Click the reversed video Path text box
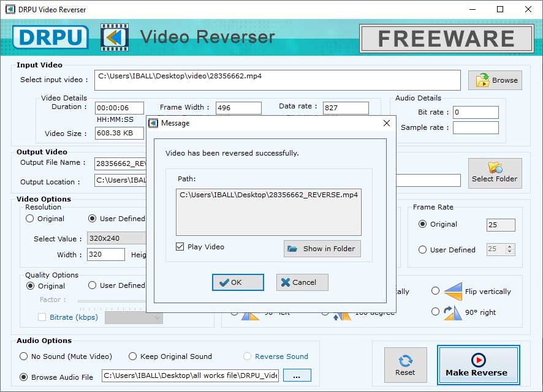This screenshot has width=543, height=392. pos(268,212)
